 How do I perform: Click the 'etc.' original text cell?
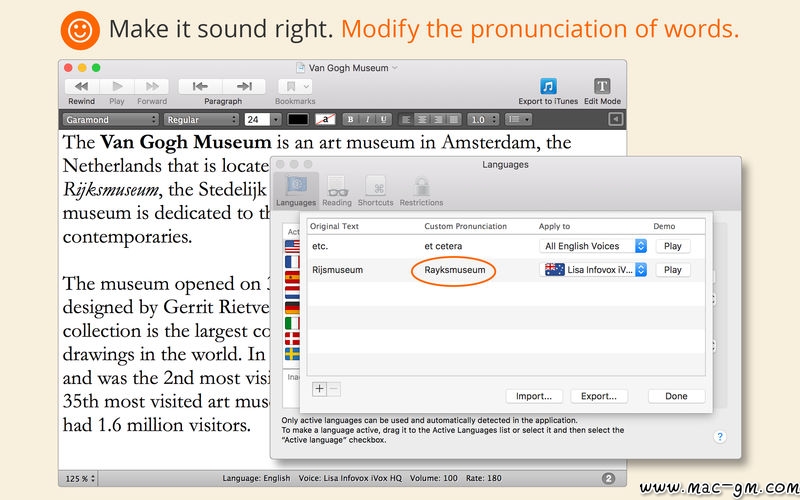320,246
